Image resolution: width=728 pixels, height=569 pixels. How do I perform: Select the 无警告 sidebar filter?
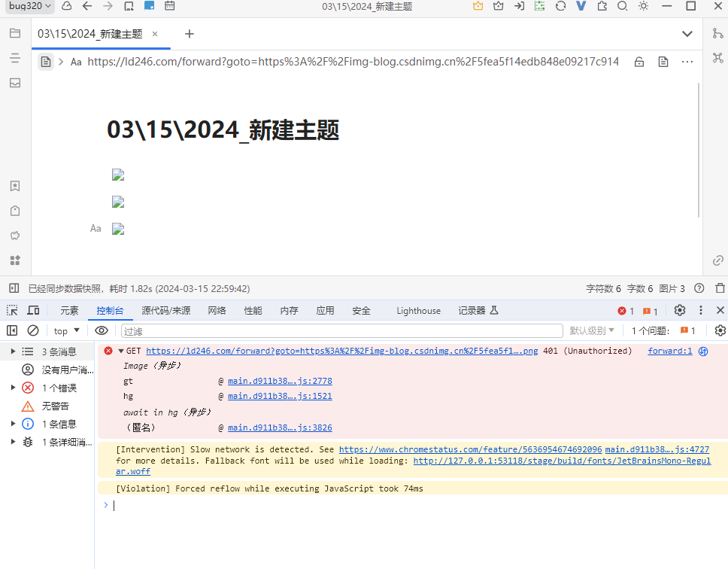coord(47,406)
